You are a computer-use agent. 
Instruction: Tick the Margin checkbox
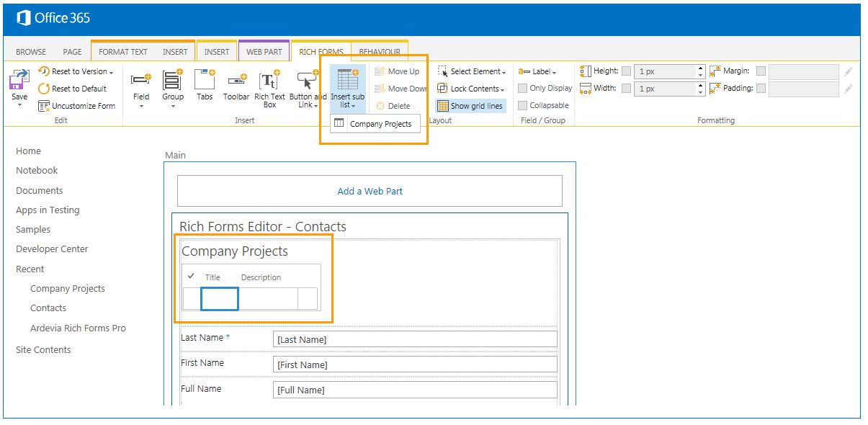tap(761, 71)
